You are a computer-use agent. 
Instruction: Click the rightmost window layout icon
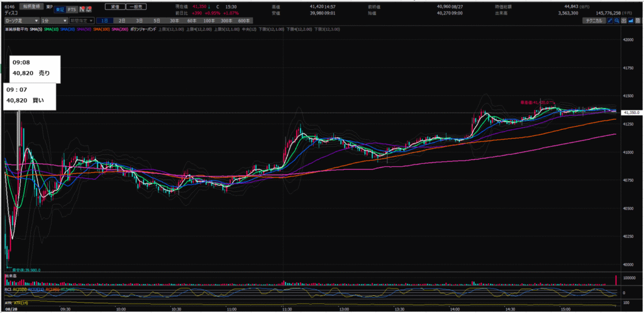636,20
